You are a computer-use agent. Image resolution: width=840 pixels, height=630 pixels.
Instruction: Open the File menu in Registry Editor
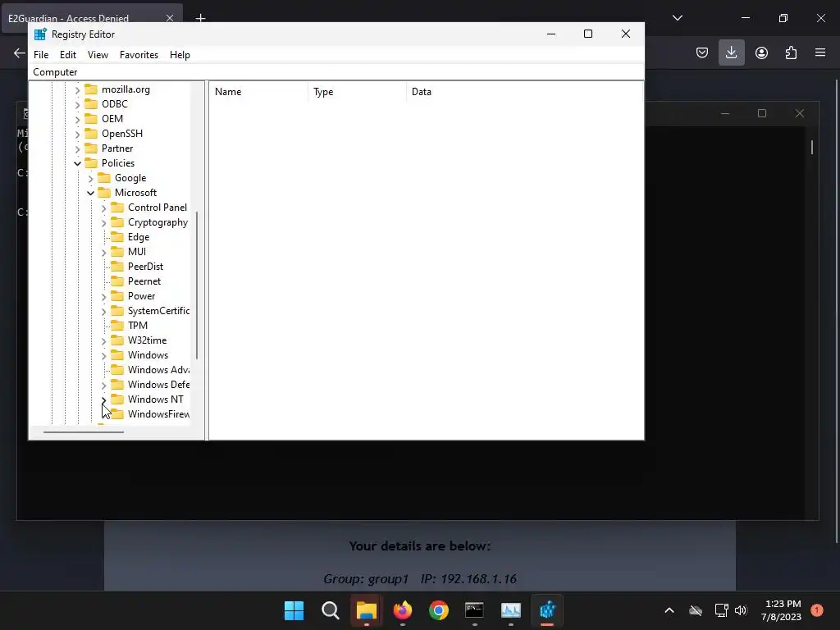tap(41, 55)
